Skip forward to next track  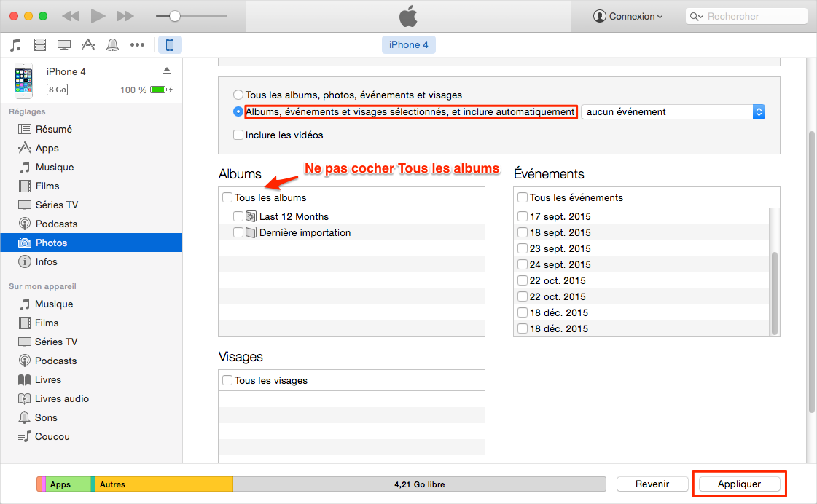125,16
